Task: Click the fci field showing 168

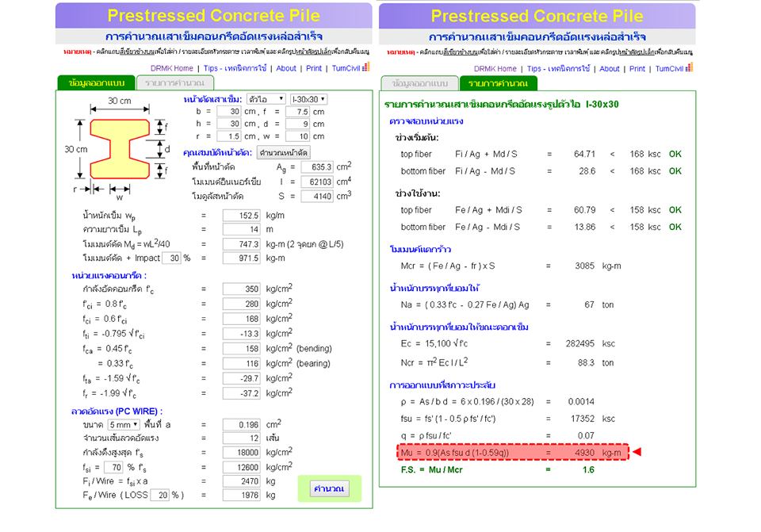Action: 241,319
